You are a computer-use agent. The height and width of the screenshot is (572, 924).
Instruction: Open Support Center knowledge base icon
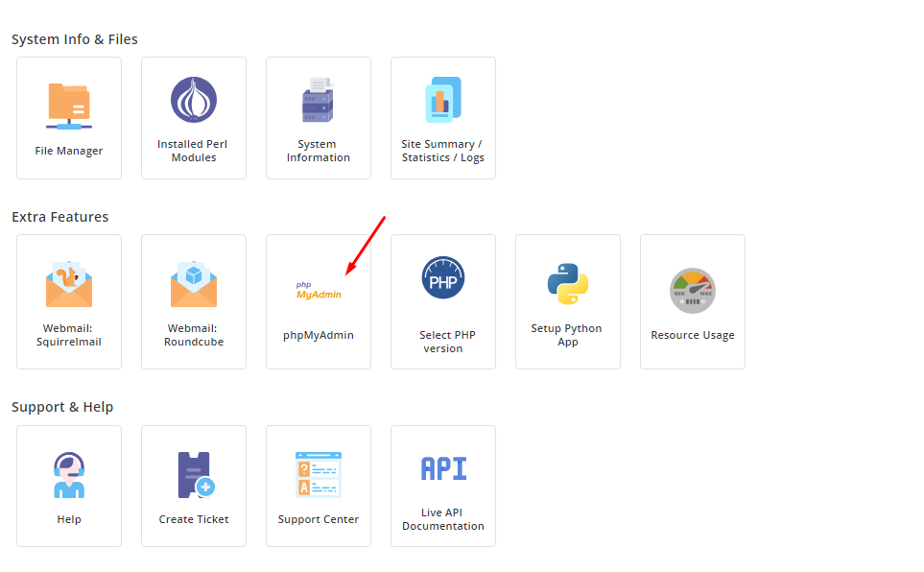tap(318, 472)
